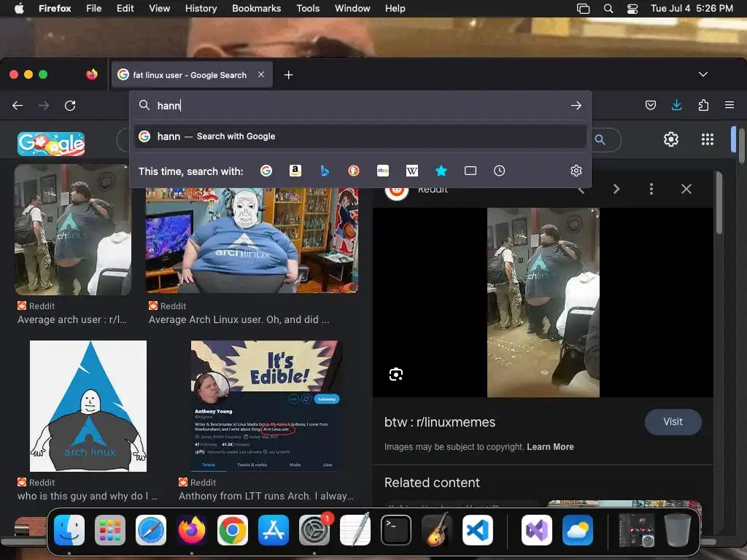Screen dimensions: 747x560
Task: Open the Edit menu
Action: tap(125, 8)
